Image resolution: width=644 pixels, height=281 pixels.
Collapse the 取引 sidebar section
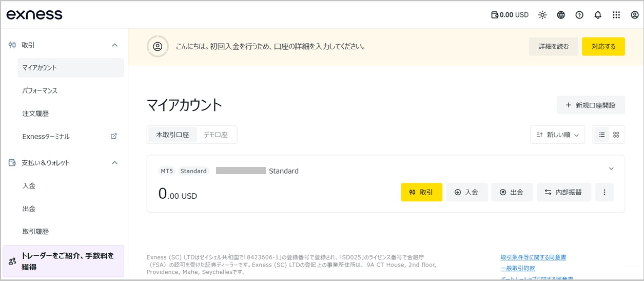click(x=115, y=45)
